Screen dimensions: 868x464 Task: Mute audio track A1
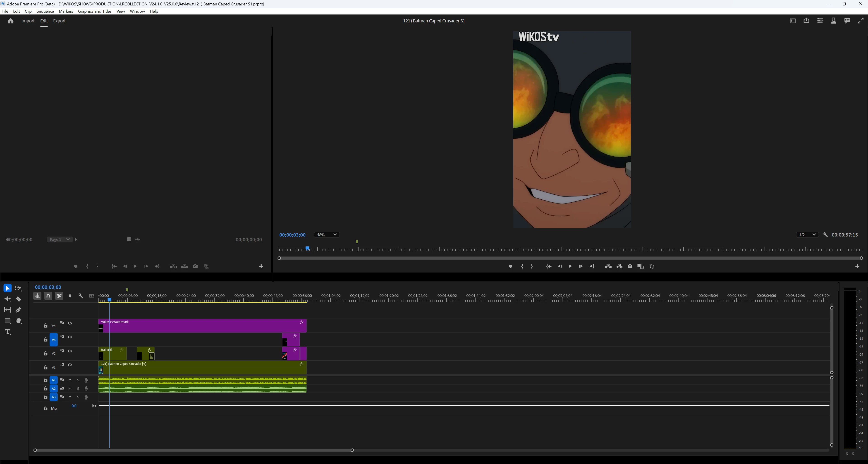point(70,380)
